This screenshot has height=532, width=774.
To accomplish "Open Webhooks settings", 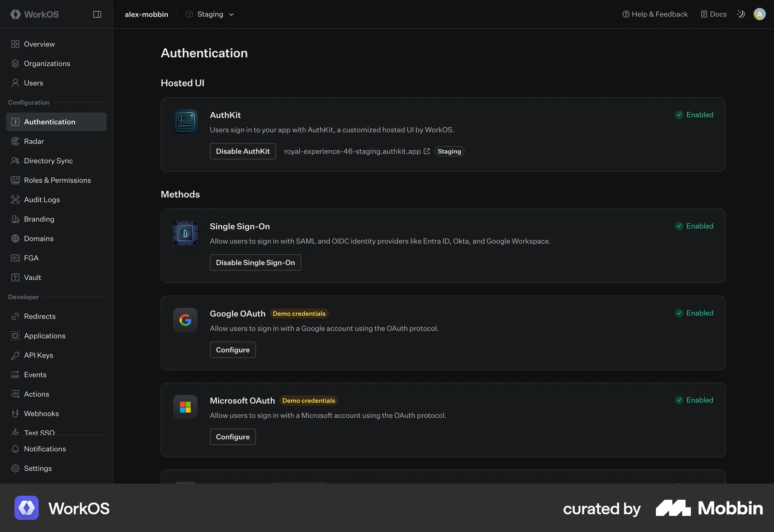I will point(42,413).
